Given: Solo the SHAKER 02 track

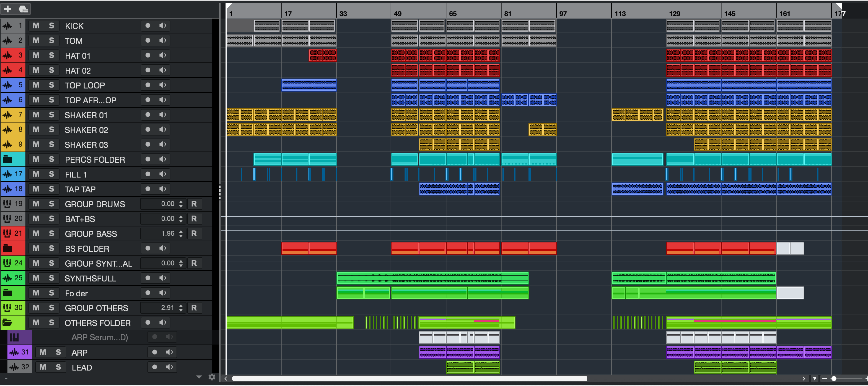Looking at the screenshot, I should coord(51,130).
